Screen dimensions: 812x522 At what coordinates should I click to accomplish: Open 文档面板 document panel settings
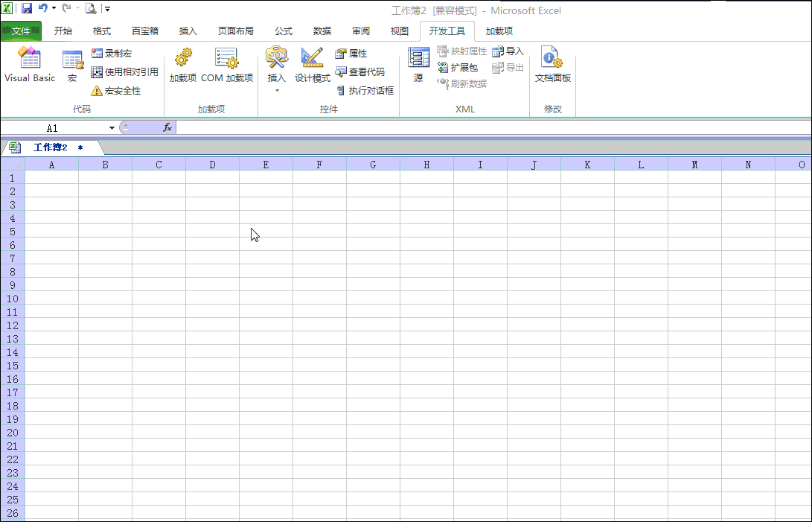click(x=552, y=66)
